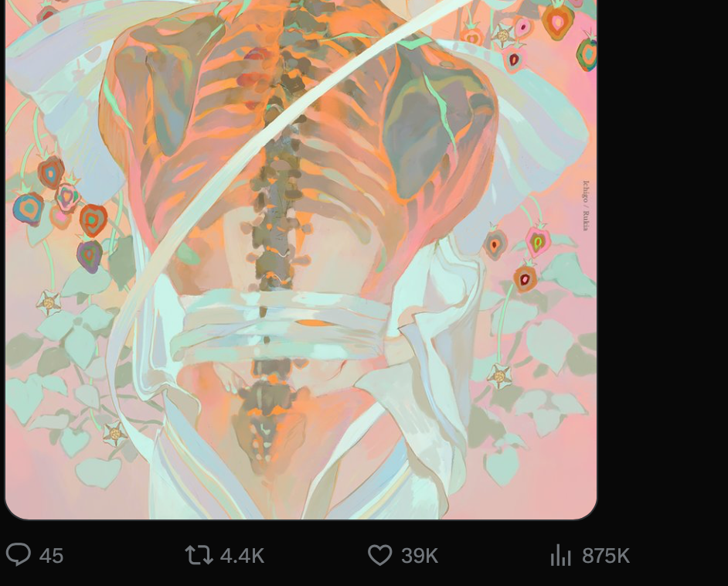Image resolution: width=728 pixels, height=586 pixels.
Task: Click the pink strawberry below the watermark
Action: (x=538, y=241)
